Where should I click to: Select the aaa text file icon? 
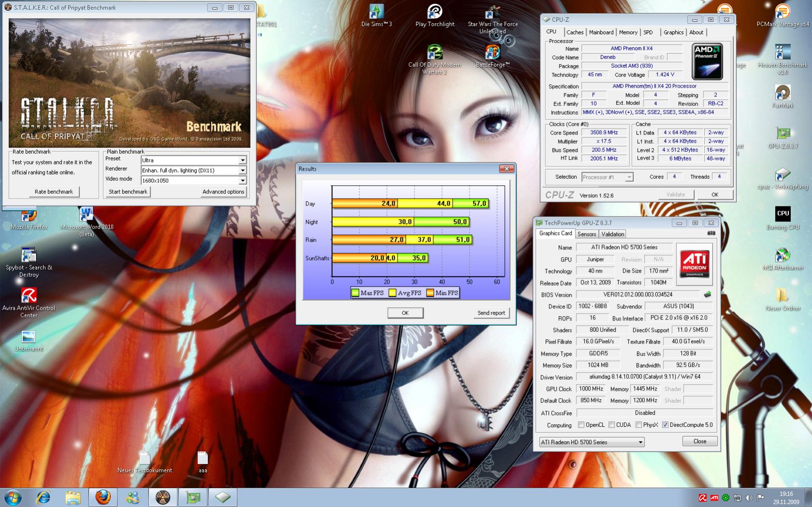(x=203, y=462)
